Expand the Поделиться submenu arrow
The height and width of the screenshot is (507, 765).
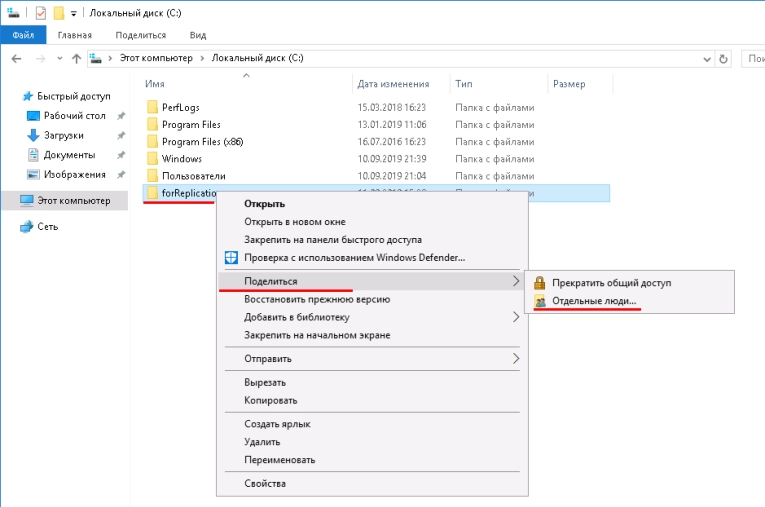tap(516, 282)
